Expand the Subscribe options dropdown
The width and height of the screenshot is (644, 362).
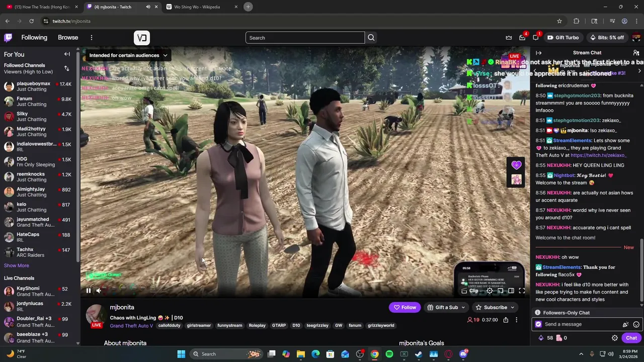[513, 307]
